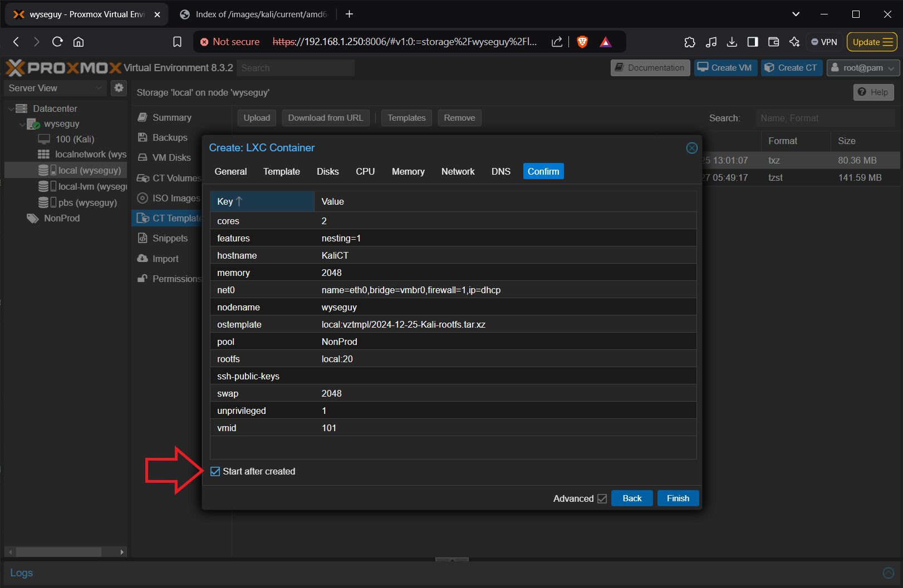Open the Brave Shields lion icon
The image size is (903, 588).
(x=582, y=42)
